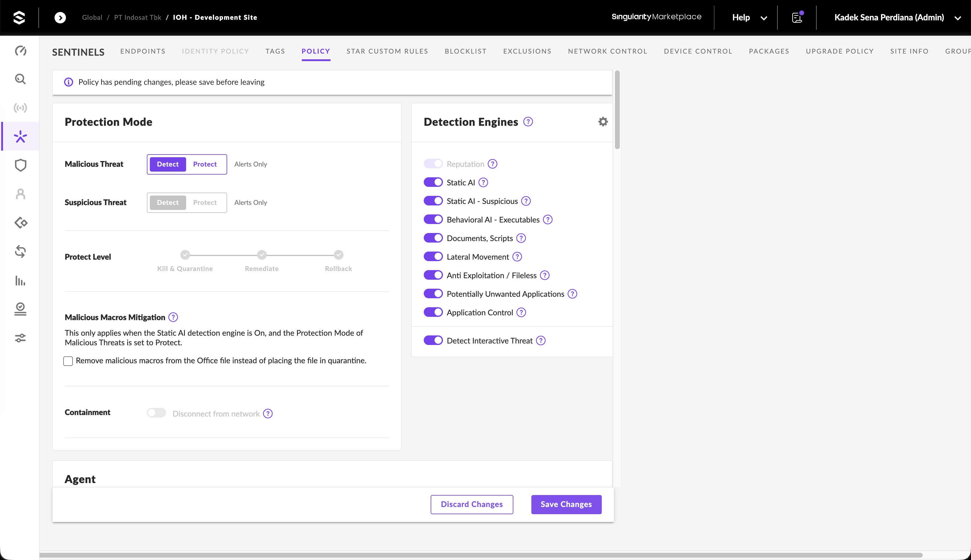Viewport: 971px width, 560px height.
Task: Click the SentinelOne logo icon
Action: (x=19, y=18)
